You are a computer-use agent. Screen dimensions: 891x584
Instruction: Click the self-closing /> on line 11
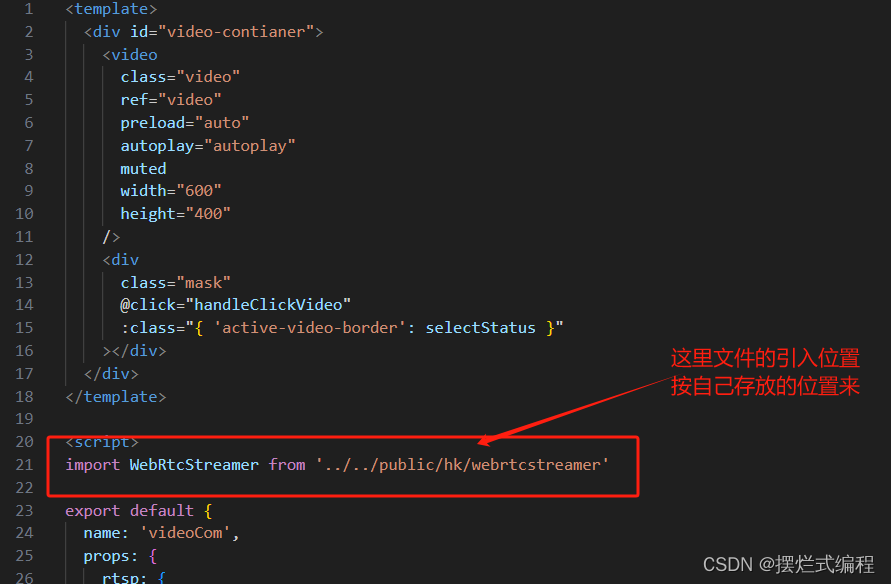tap(111, 237)
